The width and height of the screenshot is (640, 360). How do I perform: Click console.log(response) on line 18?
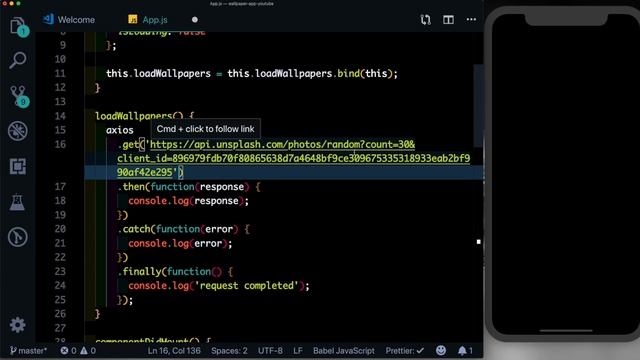188,201
